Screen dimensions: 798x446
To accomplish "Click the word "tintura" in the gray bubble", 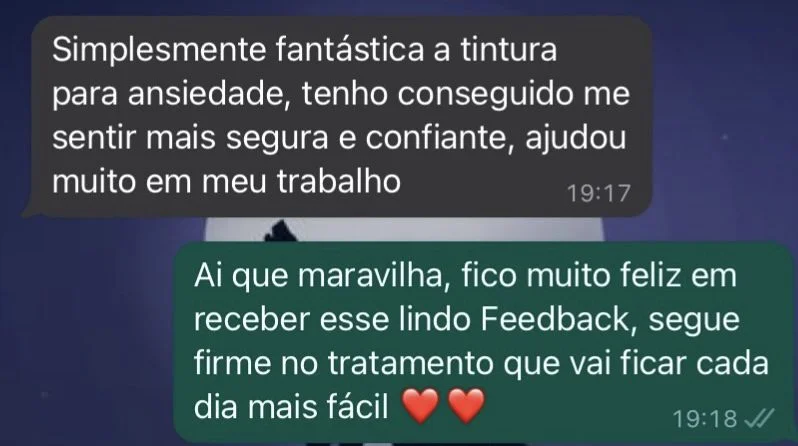I will (509, 50).
